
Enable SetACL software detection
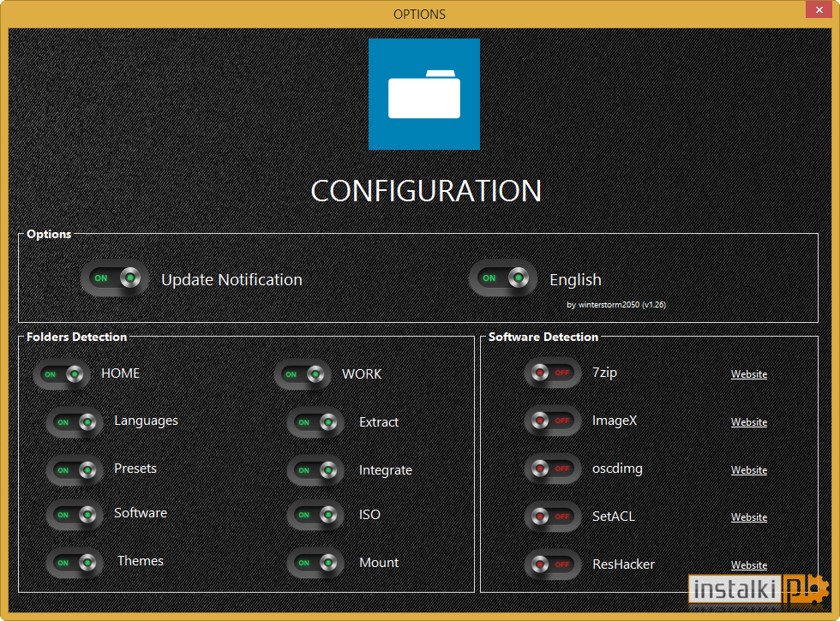[552, 516]
